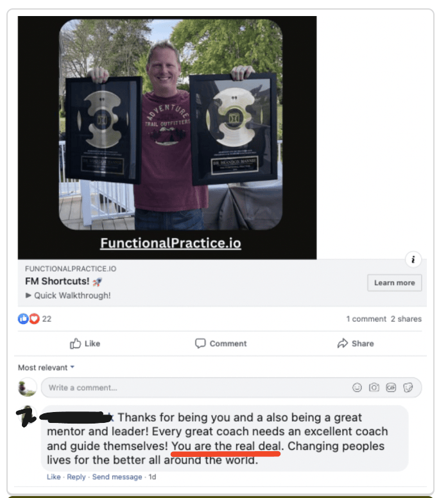Insert an emoji via the smiley icon
Image resolution: width=448 pixels, height=498 pixels.
pos(357,388)
